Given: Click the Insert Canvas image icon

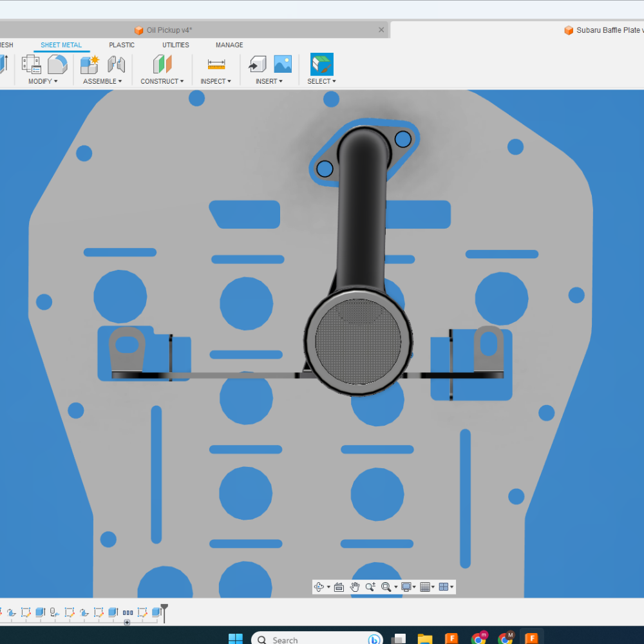Looking at the screenshot, I should click(283, 64).
